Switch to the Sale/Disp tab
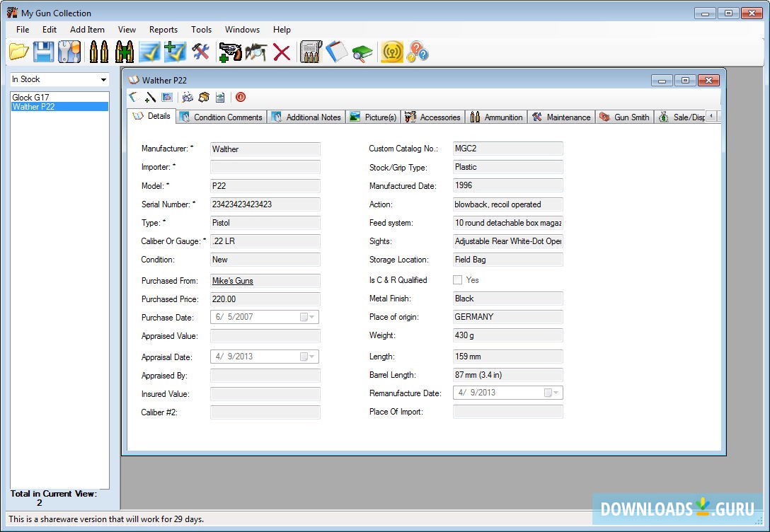This screenshot has width=770, height=532. 682,117
